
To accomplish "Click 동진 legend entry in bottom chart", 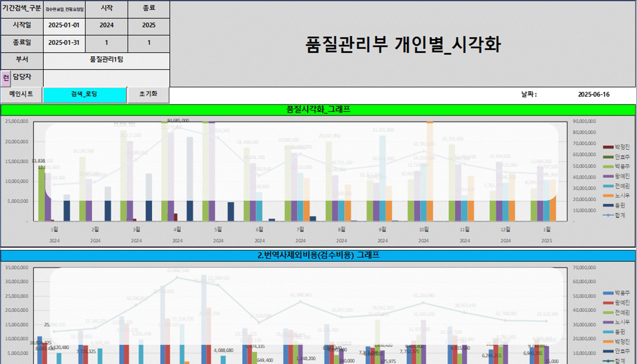I will point(614,332).
